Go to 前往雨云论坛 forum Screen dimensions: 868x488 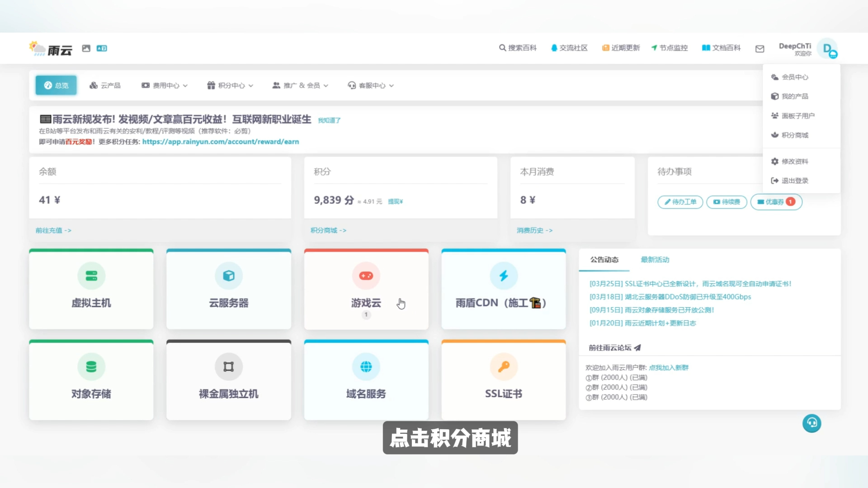pyautogui.click(x=614, y=348)
